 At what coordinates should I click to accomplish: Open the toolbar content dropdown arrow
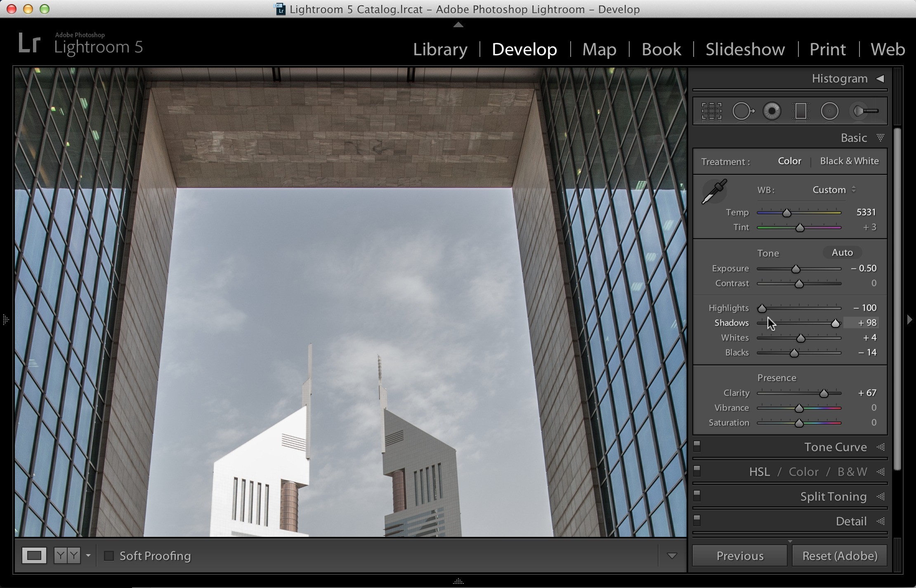point(672,556)
